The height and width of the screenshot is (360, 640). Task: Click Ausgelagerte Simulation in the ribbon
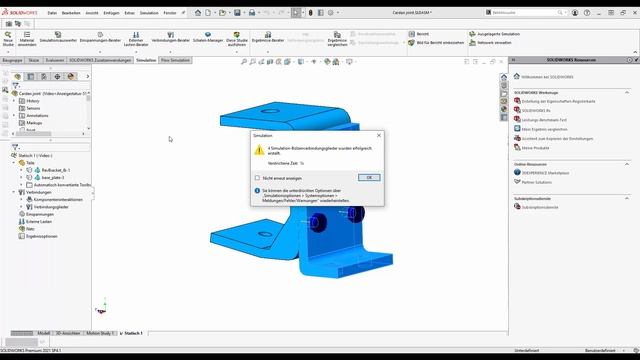point(494,34)
